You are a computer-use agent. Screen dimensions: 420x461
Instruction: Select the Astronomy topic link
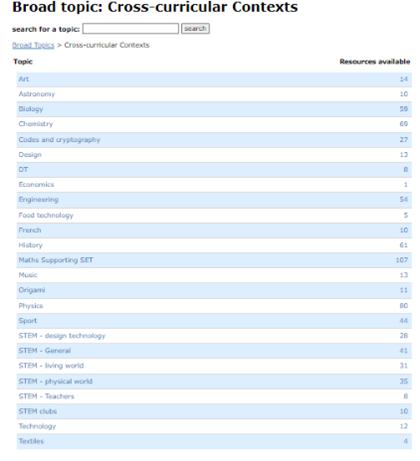tap(37, 94)
